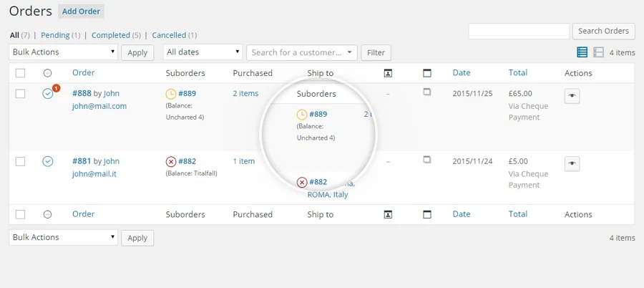Click the order notes icon in footer
This screenshot has width=644, height=288.
point(427,214)
